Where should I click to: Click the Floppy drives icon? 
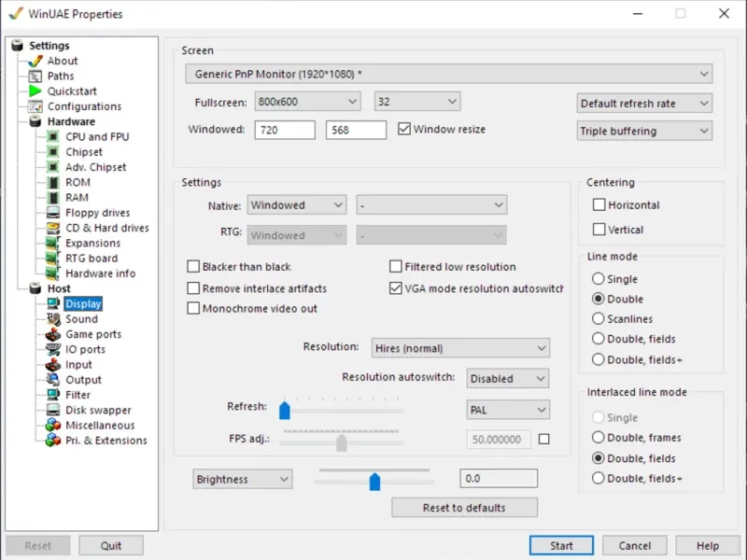pyautogui.click(x=53, y=213)
